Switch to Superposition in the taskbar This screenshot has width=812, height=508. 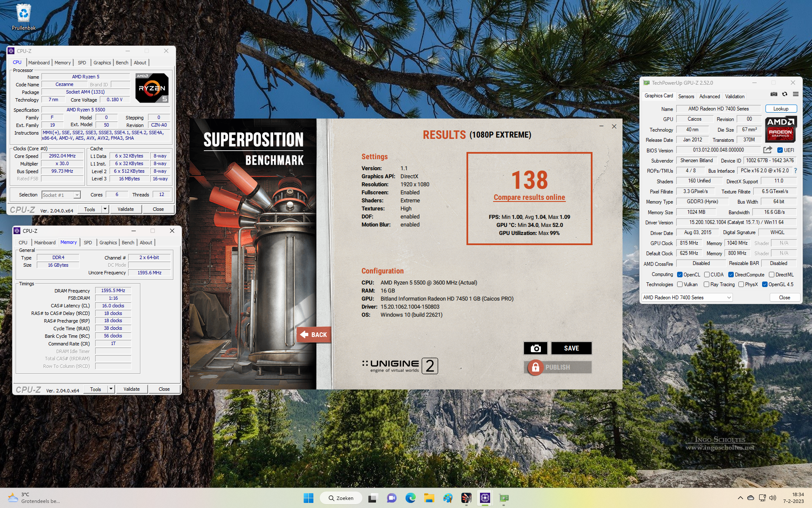coord(466,498)
